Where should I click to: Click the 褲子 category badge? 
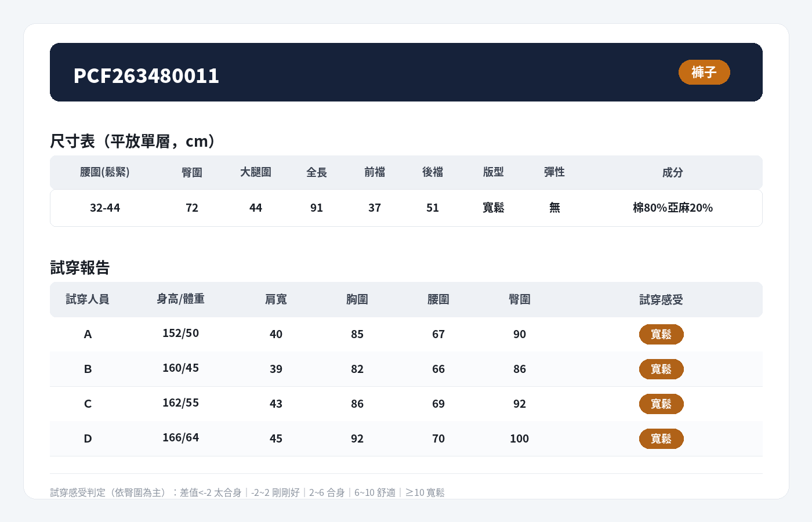704,72
